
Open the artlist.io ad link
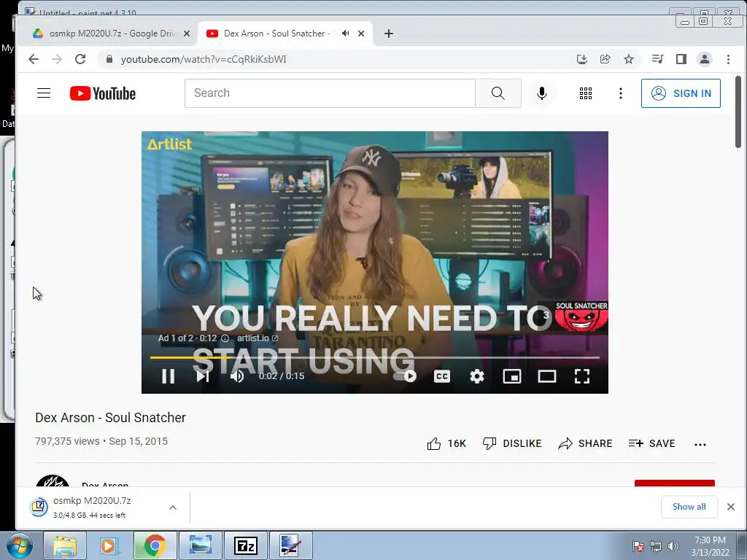tap(258, 338)
